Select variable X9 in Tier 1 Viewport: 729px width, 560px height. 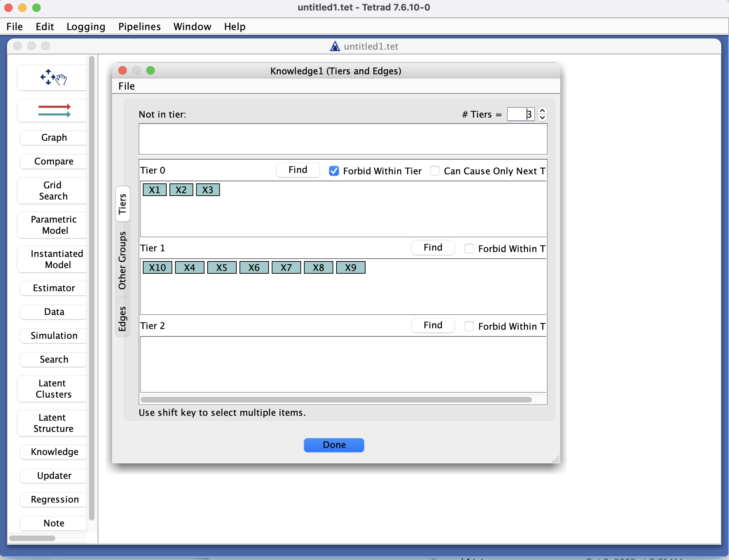(351, 267)
